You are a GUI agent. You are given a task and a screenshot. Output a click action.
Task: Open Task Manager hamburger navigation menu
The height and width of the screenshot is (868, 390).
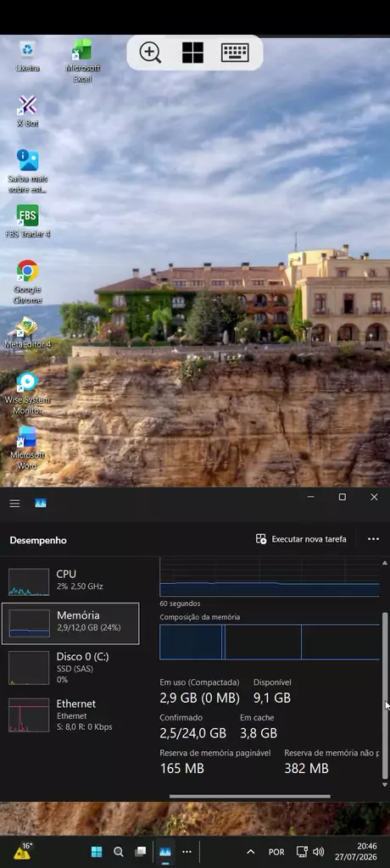14,504
